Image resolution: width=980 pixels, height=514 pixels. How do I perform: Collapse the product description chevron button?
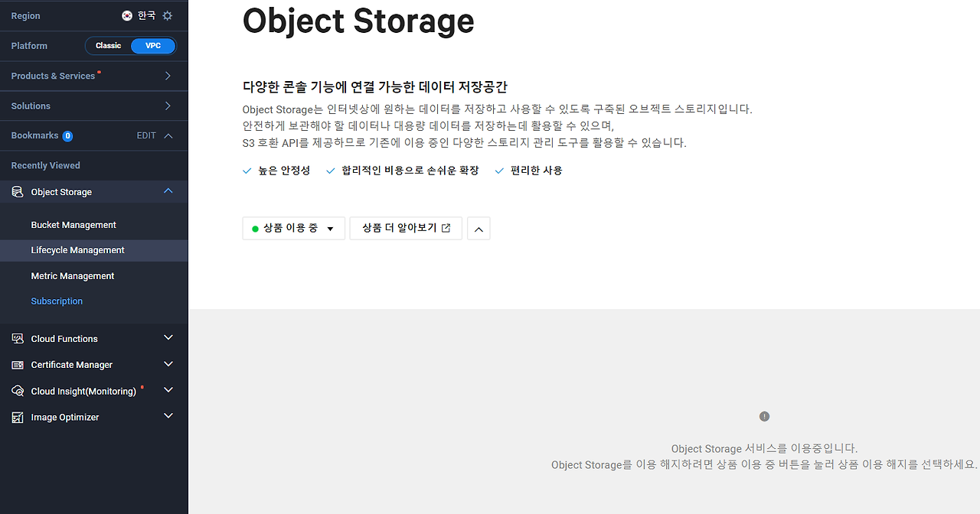(479, 229)
